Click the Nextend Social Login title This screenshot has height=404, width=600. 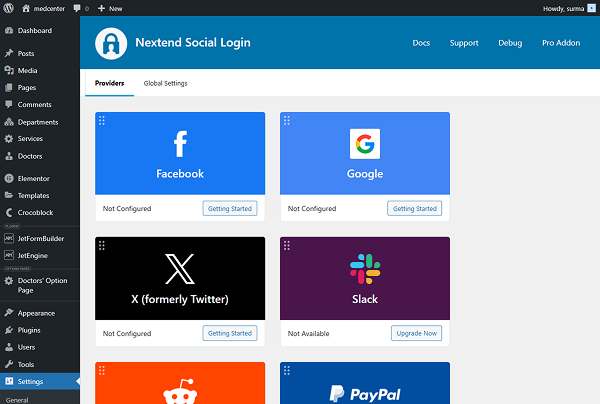tap(193, 42)
